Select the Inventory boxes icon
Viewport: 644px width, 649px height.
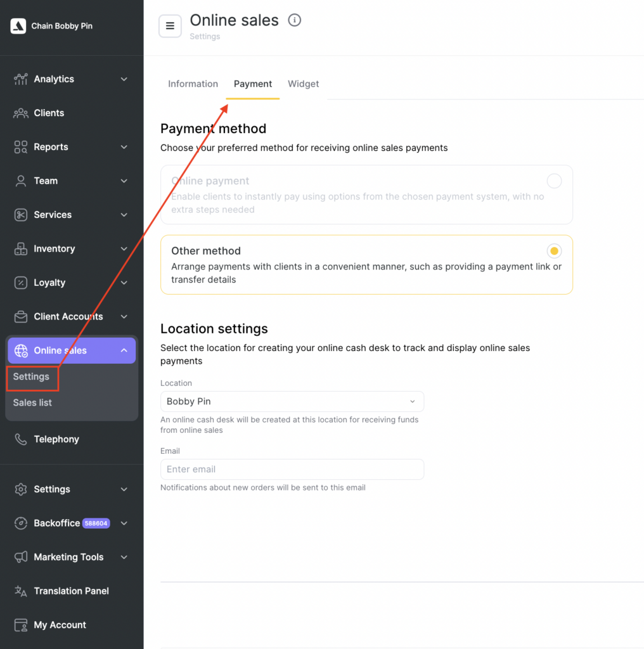coord(21,249)
